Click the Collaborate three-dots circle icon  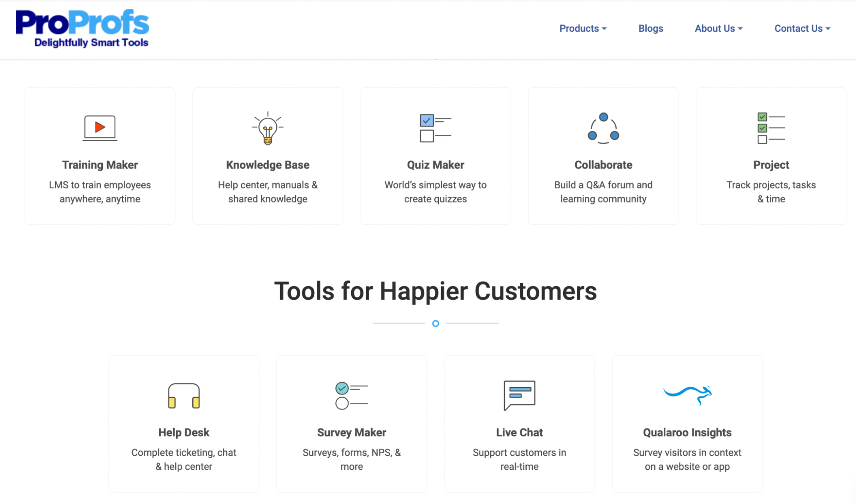coord(603,128)
